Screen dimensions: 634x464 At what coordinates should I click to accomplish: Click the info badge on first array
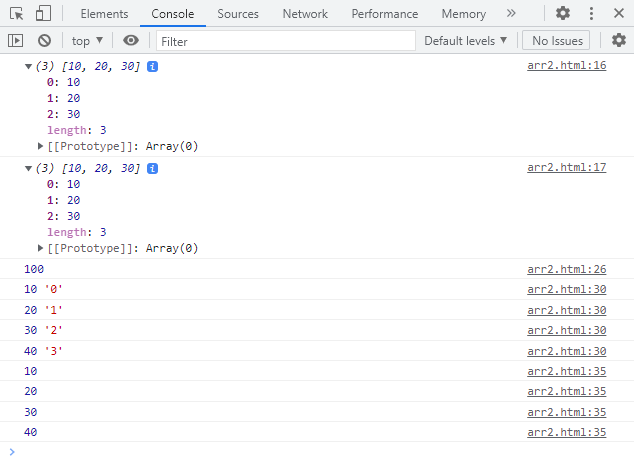(152, 66)
